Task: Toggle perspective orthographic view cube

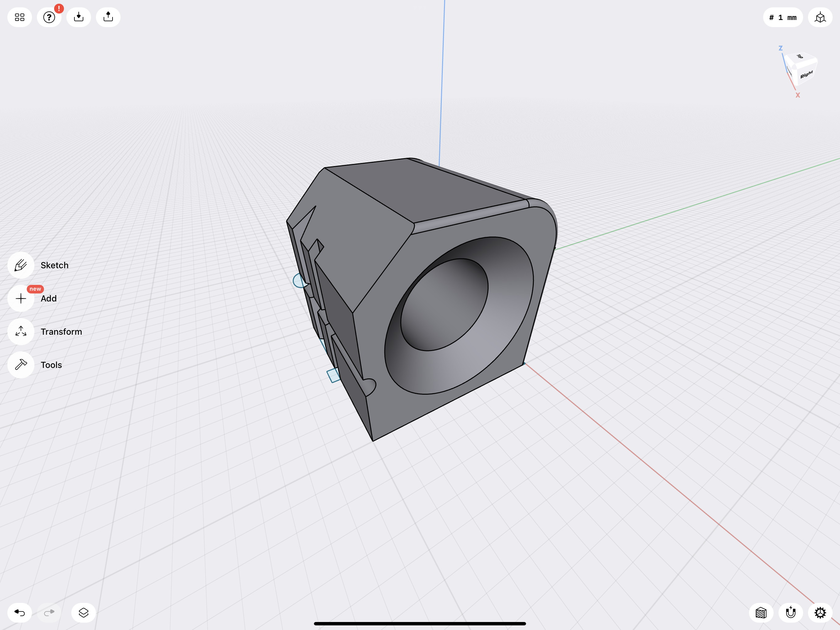Action: pos(820,18)
